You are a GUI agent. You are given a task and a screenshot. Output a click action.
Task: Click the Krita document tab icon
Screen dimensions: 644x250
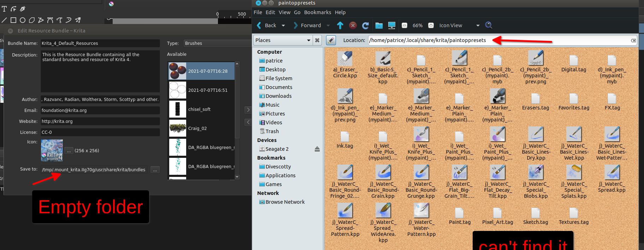click(x=111, y=4)
